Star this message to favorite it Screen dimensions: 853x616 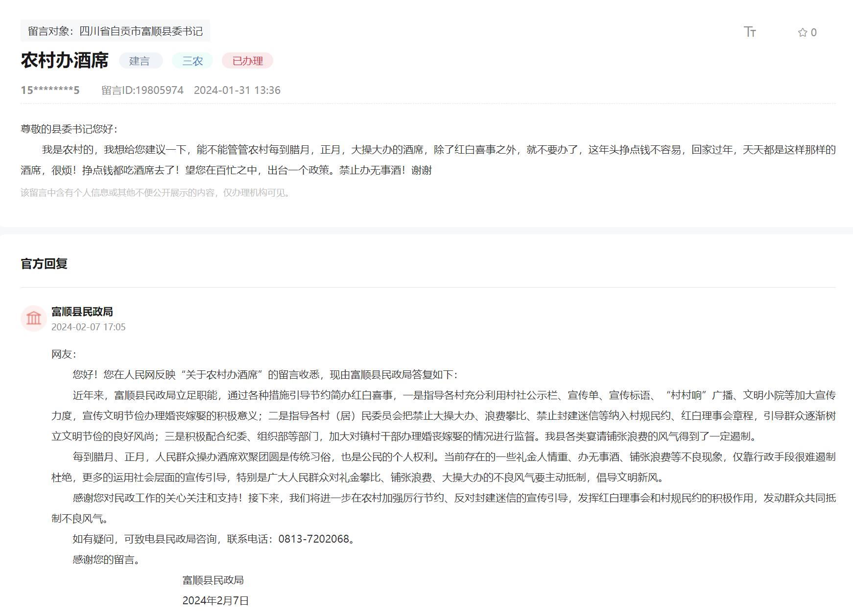click(802, 32)
